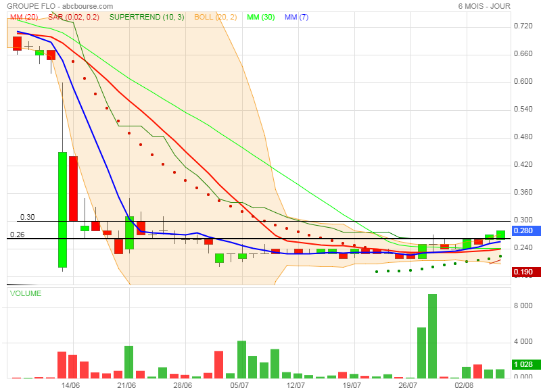Click the 0.26 support line label
This screenshot has width=541, height=392.
18,235
